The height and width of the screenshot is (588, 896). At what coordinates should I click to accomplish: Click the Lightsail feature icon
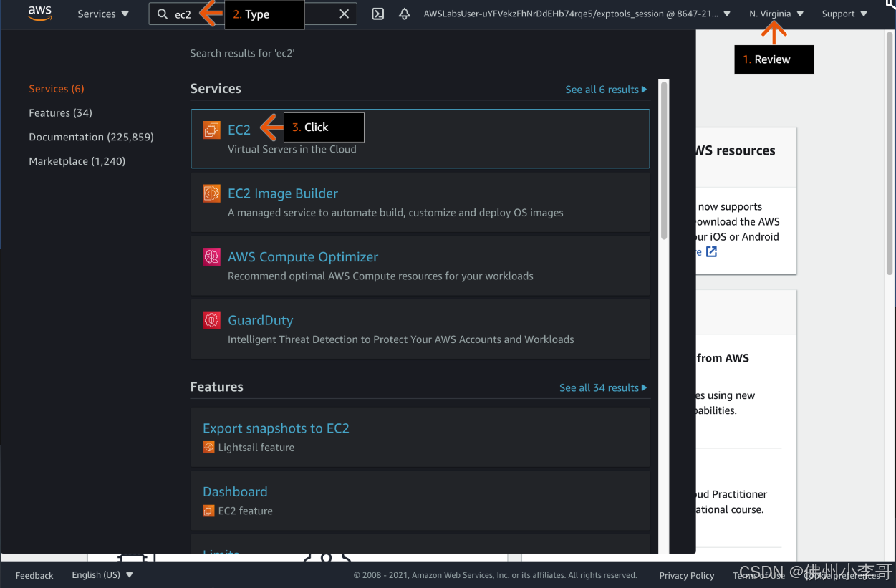point(208,448)
